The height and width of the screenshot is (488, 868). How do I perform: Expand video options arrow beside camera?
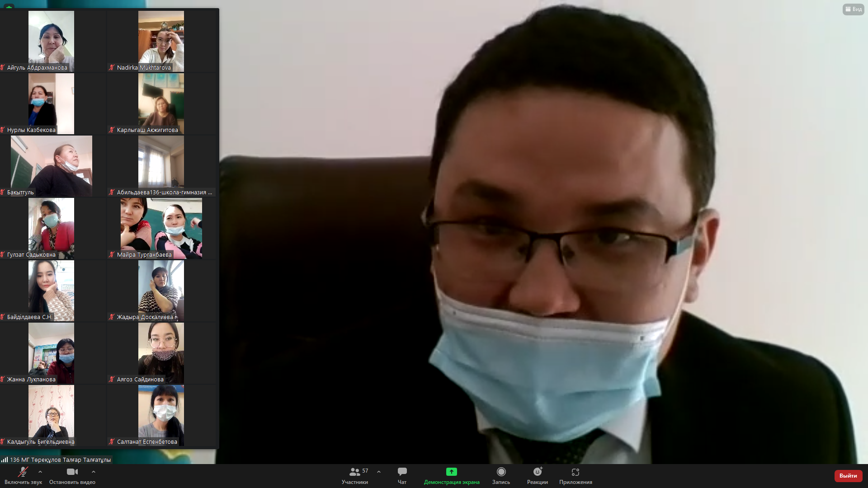tap(94, 472)
